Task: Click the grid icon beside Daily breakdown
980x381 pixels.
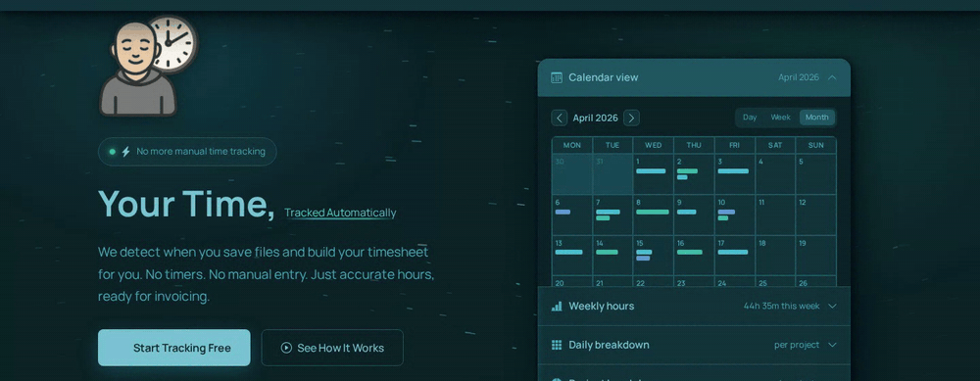Action: tap(557, 345)
